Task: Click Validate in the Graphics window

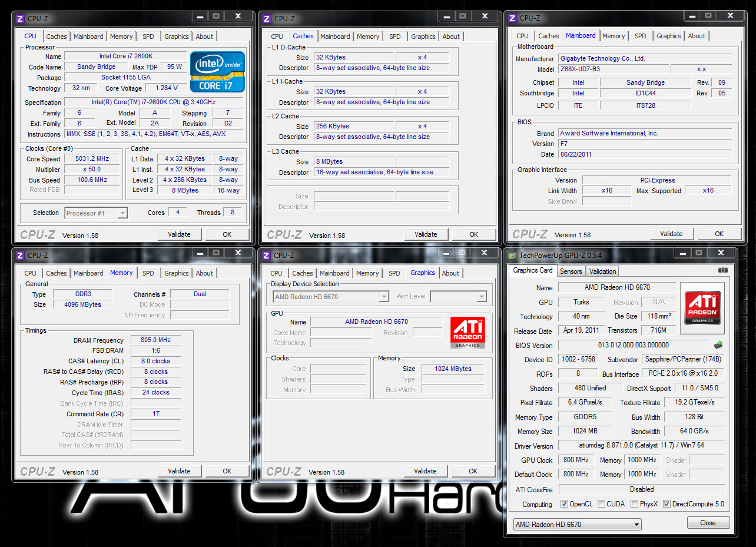Action: [x=425, y=471]
